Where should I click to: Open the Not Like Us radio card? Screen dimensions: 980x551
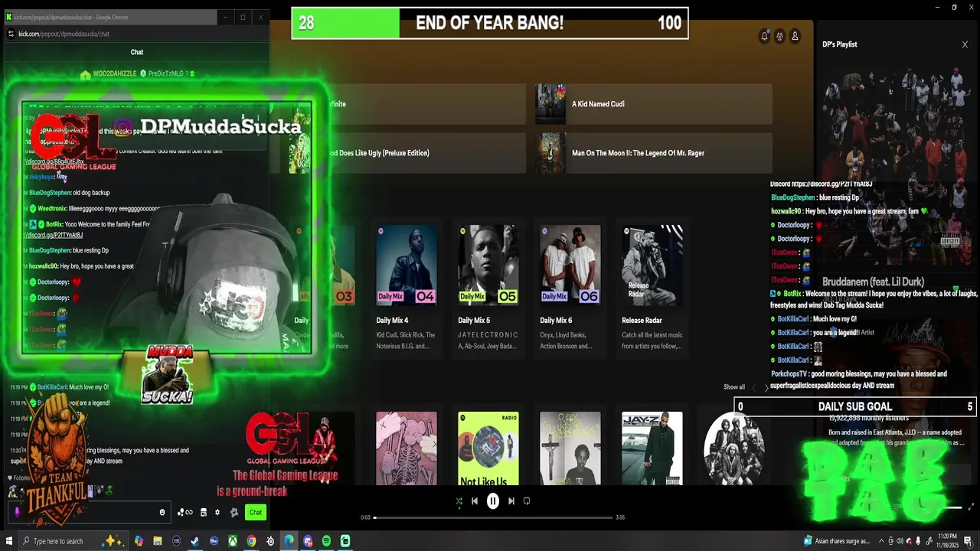pyautogui.click(x=488, y=448)
